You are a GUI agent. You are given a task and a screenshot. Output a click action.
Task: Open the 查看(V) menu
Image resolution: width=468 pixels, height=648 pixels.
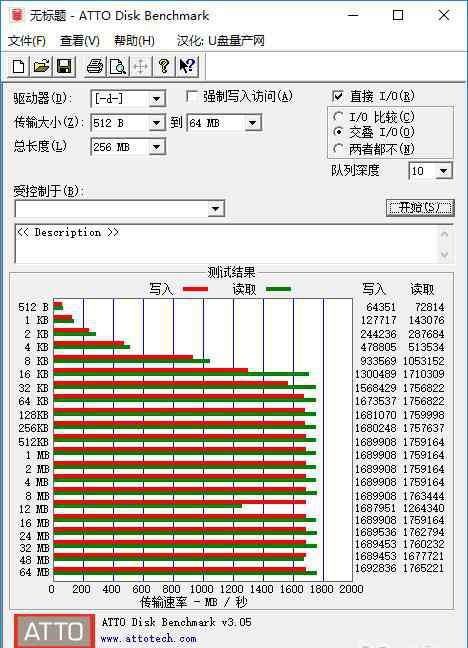(79, 40)
